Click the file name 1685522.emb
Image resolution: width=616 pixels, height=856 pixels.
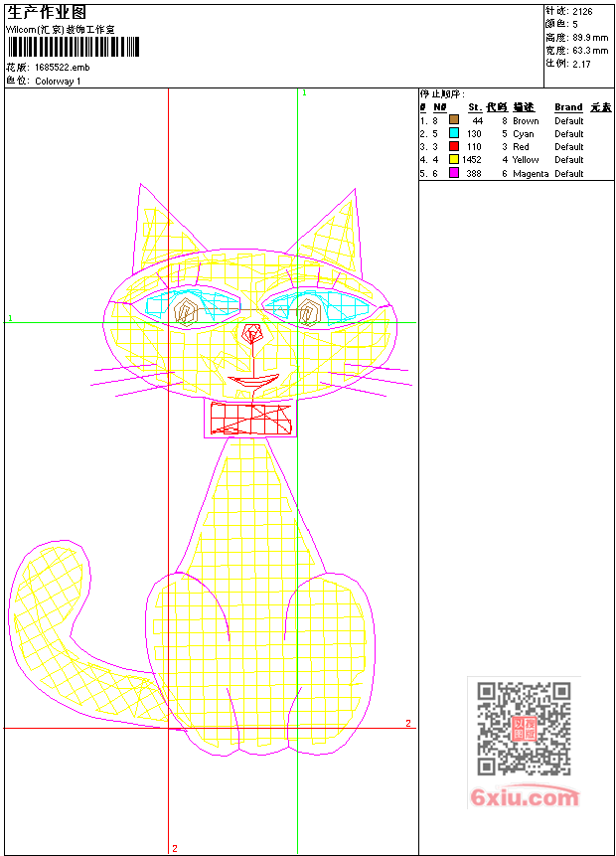(x=63, y=68)
